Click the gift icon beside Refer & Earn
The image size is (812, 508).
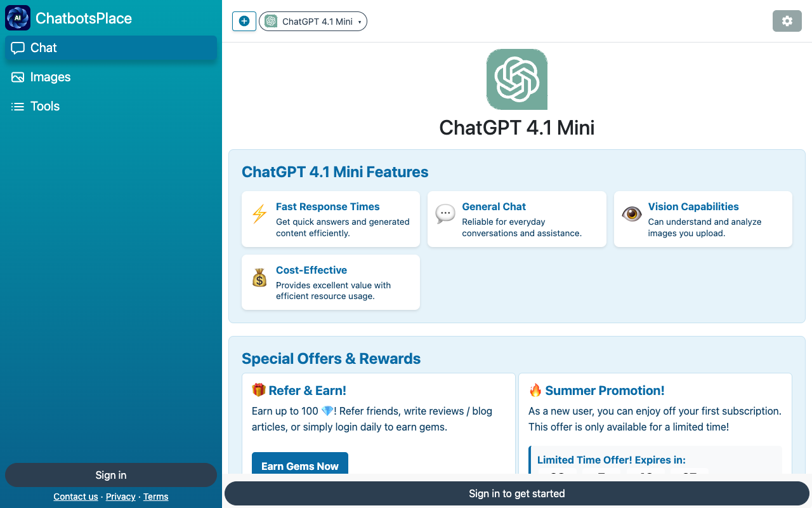click(x=259, y=390)
